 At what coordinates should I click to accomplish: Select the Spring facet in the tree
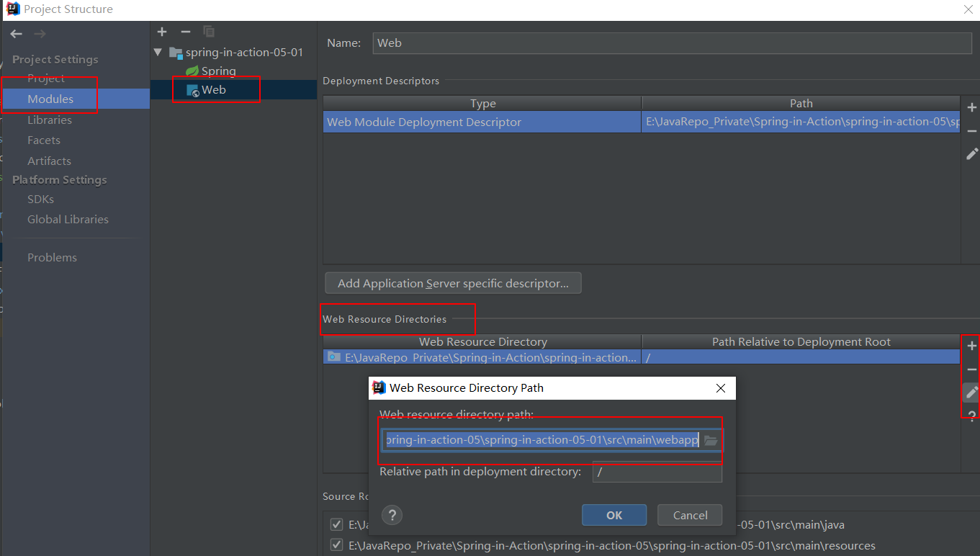pyautogui.click(x=219, y=71)
